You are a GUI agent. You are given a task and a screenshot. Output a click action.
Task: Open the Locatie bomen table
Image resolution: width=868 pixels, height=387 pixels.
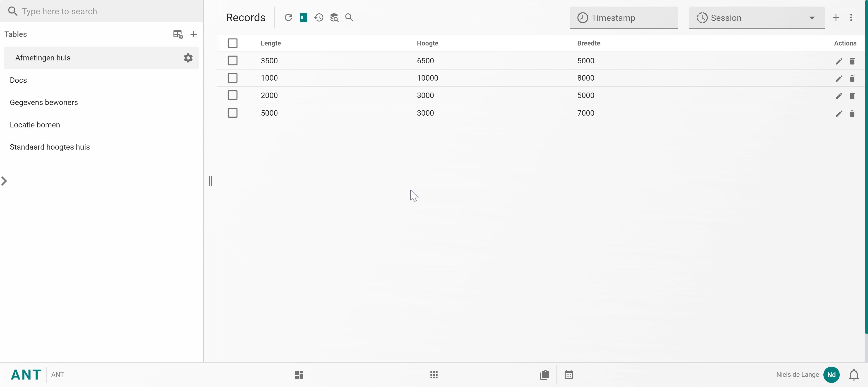35,124
